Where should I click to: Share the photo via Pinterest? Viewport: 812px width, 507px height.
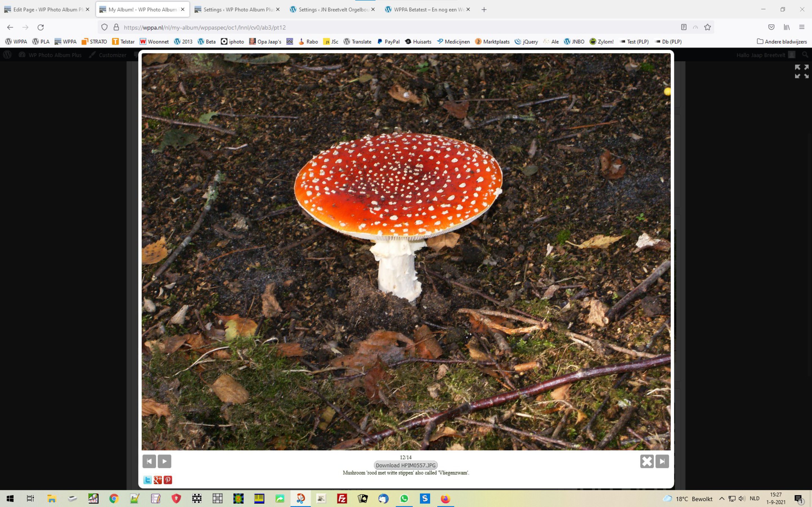168,479
